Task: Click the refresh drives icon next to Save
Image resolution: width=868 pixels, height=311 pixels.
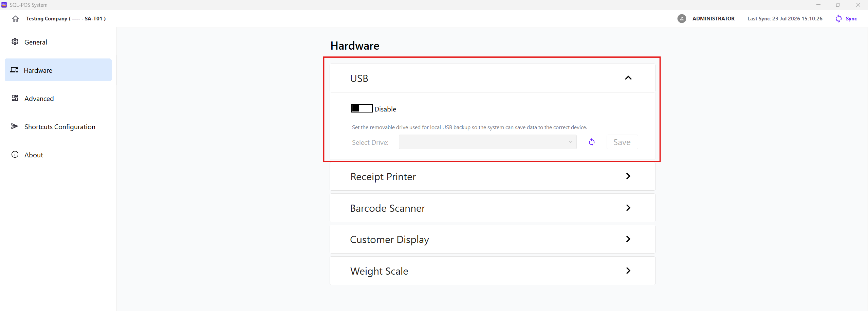Action: tap(592, 142)
